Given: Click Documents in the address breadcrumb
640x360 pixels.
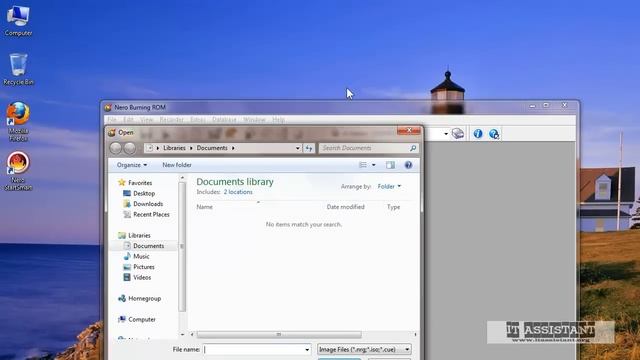Looking at the screenshot, I should click(x=212, y=148).
